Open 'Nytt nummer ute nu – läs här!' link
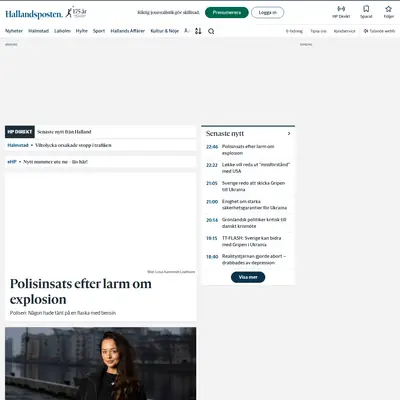 point(56,162)
